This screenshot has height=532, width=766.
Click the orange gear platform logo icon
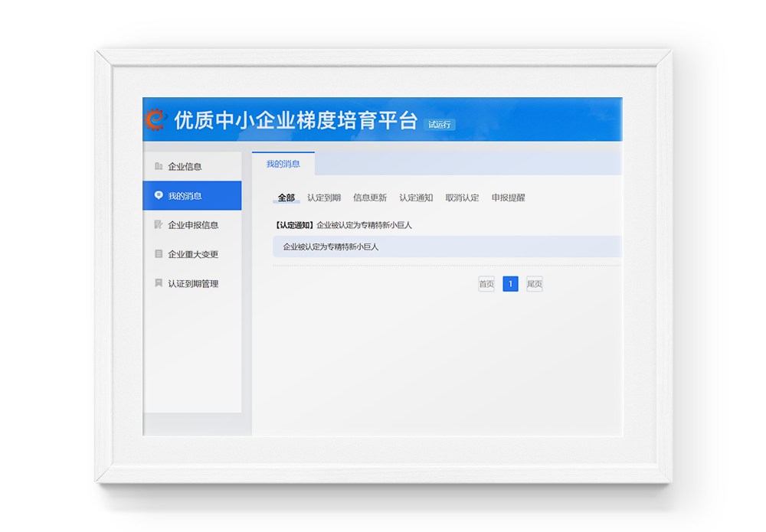point(155,119)
